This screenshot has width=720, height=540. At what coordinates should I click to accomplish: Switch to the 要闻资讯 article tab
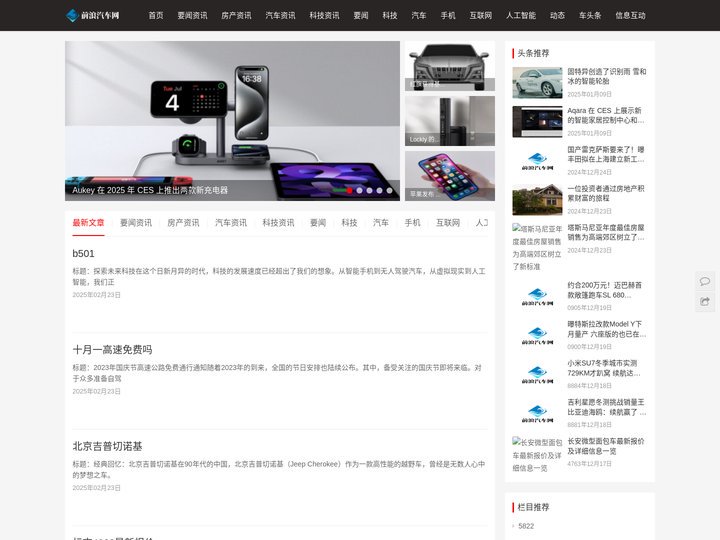136,223
